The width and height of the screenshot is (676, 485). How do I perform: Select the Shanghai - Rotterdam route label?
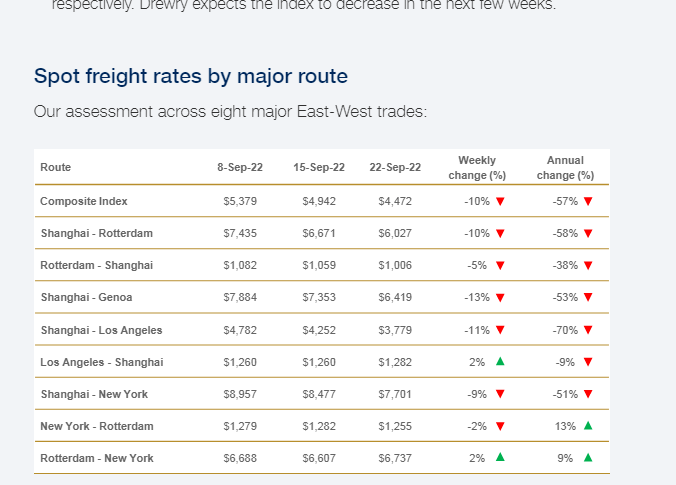tap(97, 233)
